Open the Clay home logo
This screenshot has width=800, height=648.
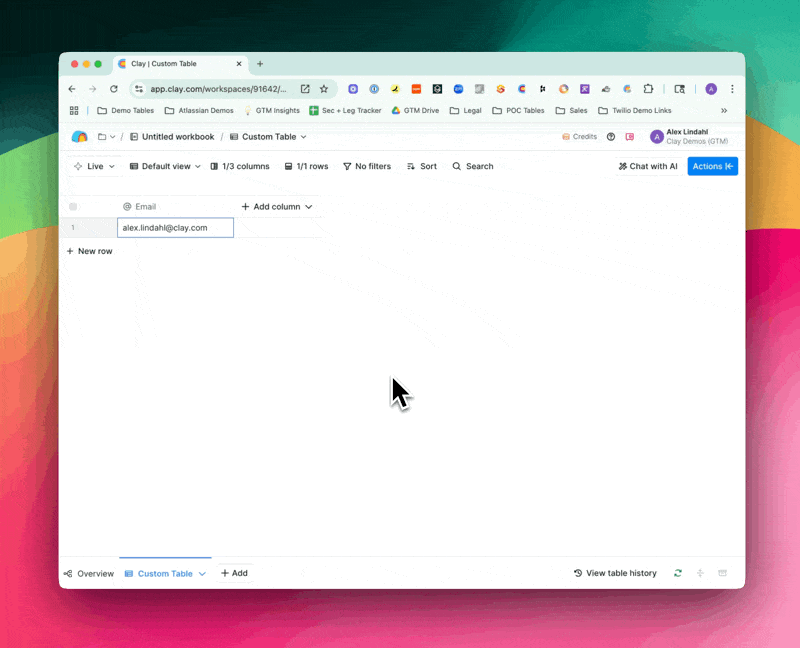click(80, 137)
